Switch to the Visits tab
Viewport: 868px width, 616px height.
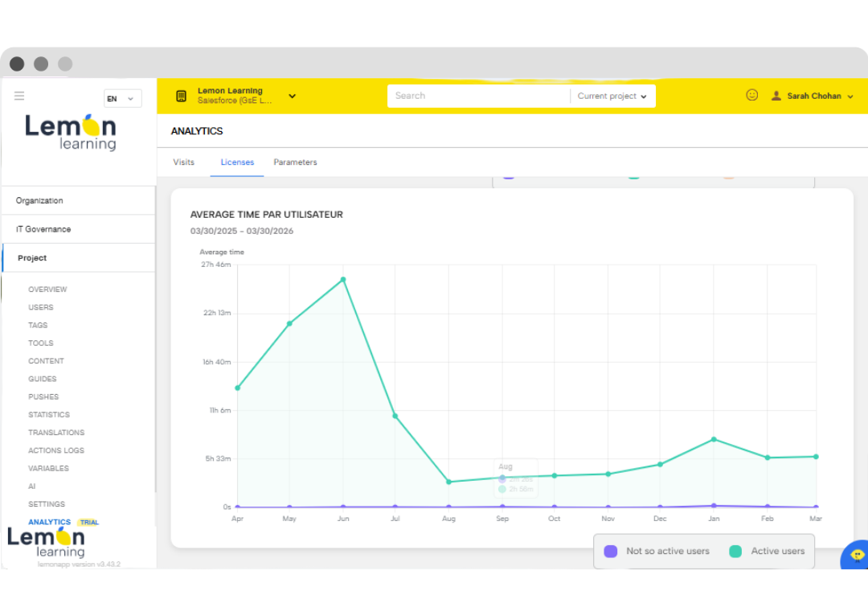184,162
